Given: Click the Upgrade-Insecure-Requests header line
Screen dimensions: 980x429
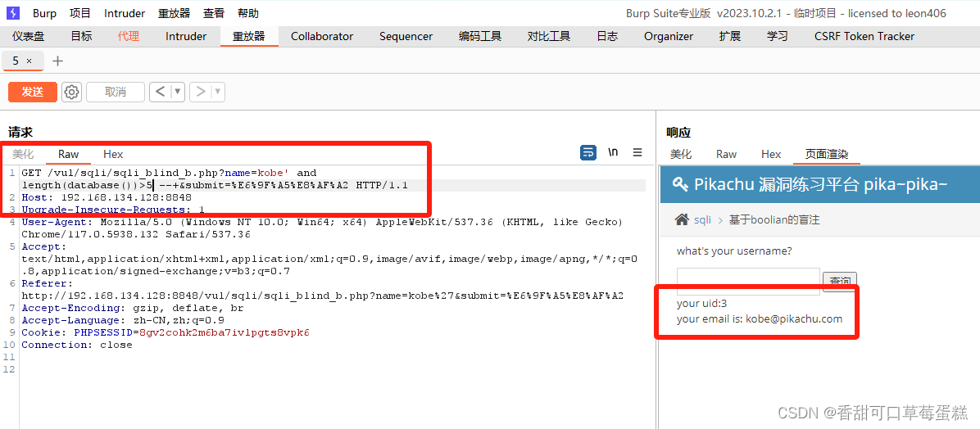Looking at the screenshot, I should click(x=112, y=210).
